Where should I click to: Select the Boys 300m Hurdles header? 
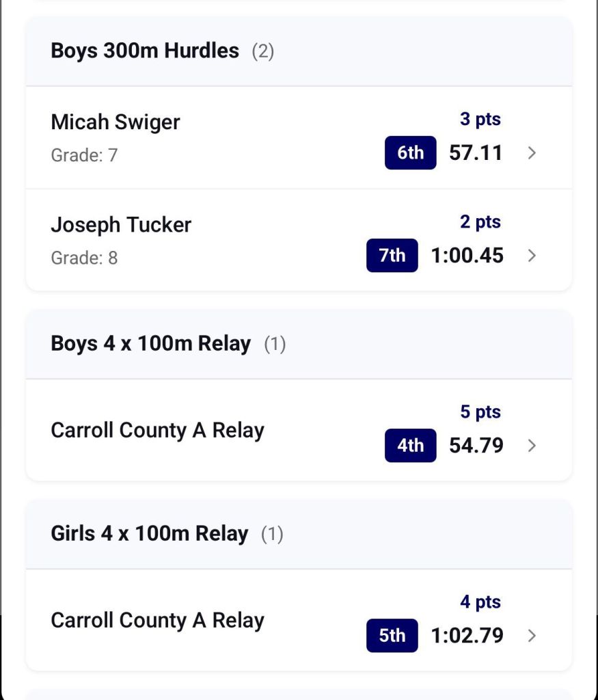click(x=145, y=51)
